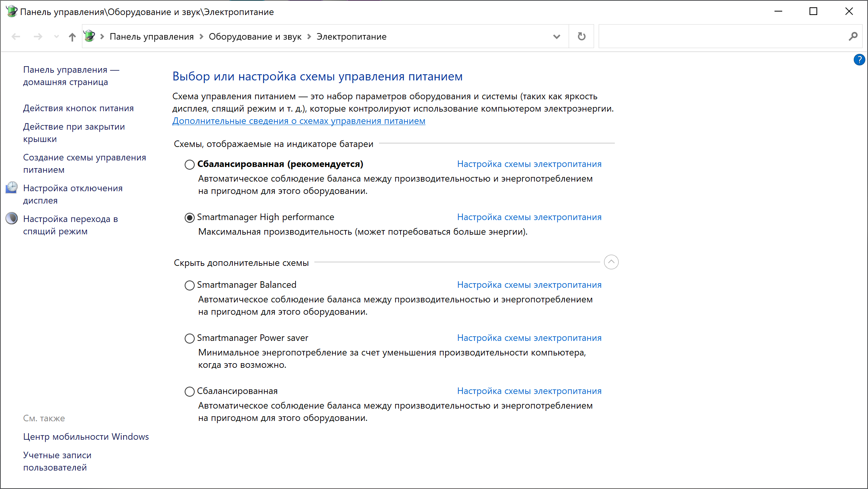Open the address bar history dropdown

556,37
